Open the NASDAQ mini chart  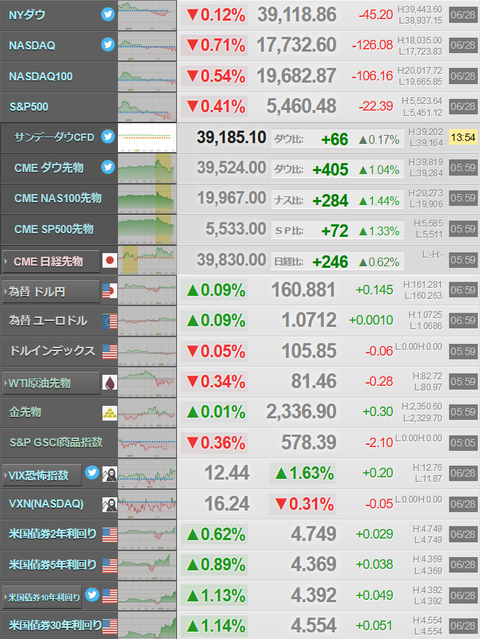tap(147, 46)
